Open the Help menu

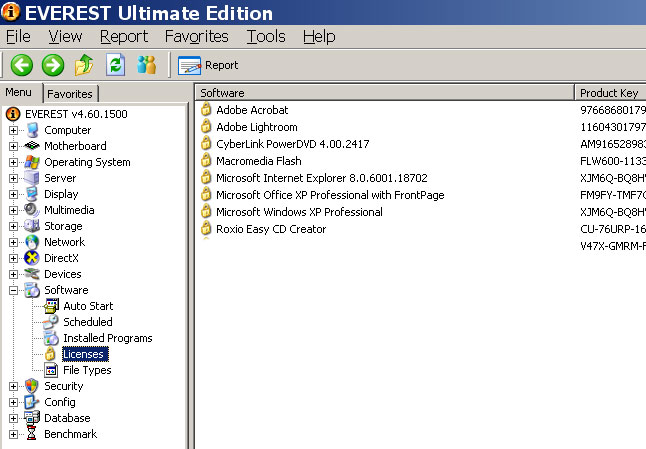pyautogui.click(x=319, y=37)
